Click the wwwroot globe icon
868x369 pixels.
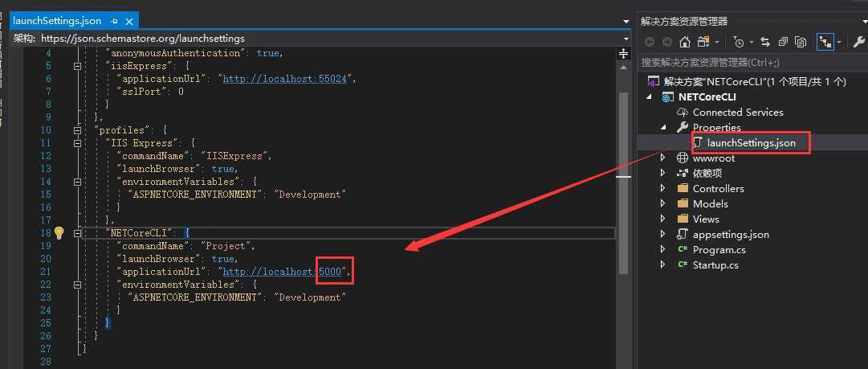pos(683,158)
